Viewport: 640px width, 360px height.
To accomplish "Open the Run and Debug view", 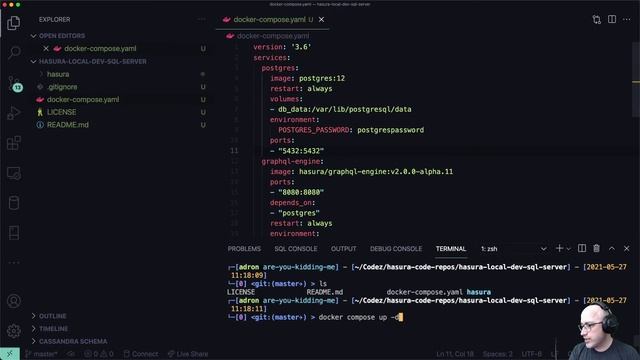I will (13, 113).
